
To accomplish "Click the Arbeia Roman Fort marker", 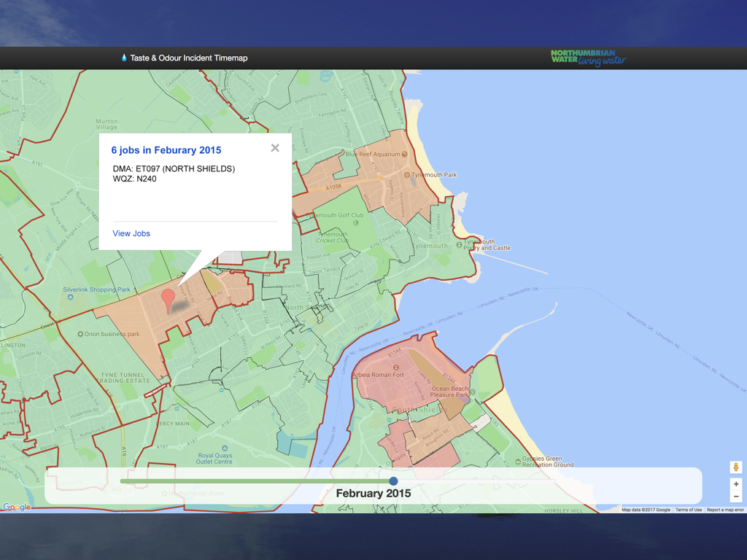I will pos(395,367).
